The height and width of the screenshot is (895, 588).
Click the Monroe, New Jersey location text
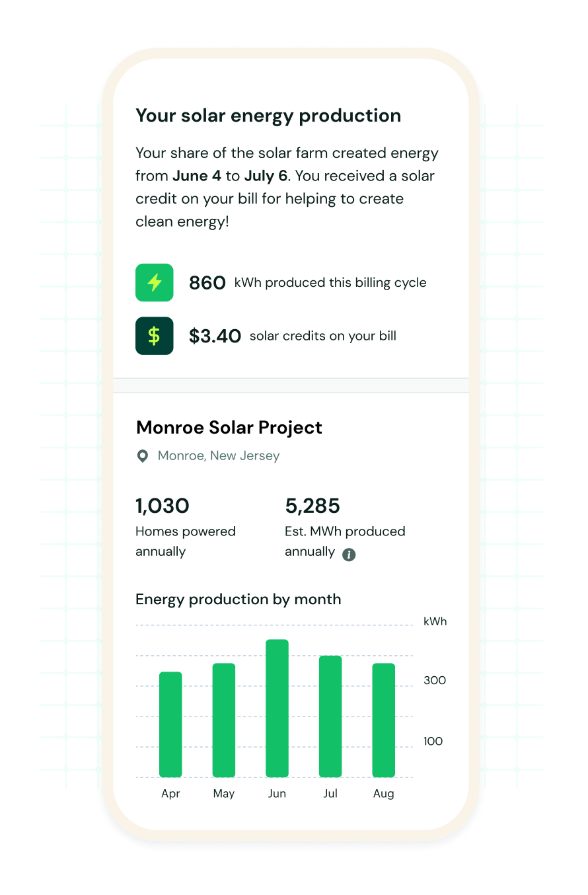point(219,456)
